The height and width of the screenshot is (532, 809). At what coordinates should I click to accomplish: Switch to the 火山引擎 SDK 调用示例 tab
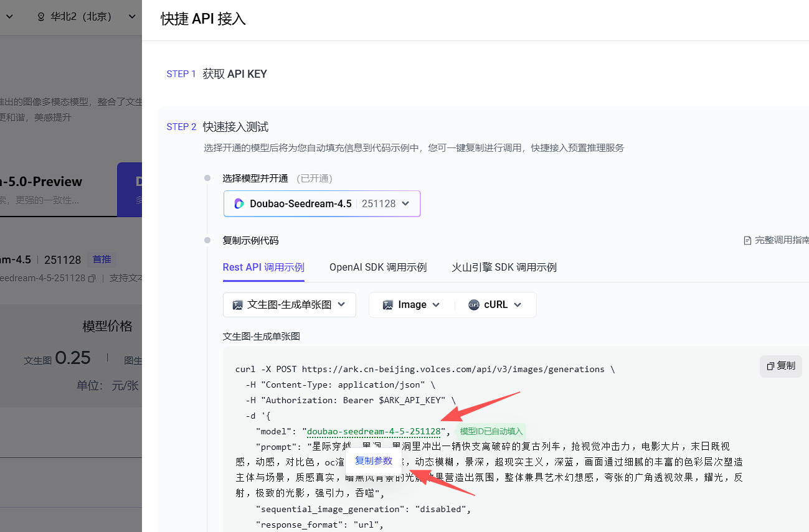click(x=504, y=268)
